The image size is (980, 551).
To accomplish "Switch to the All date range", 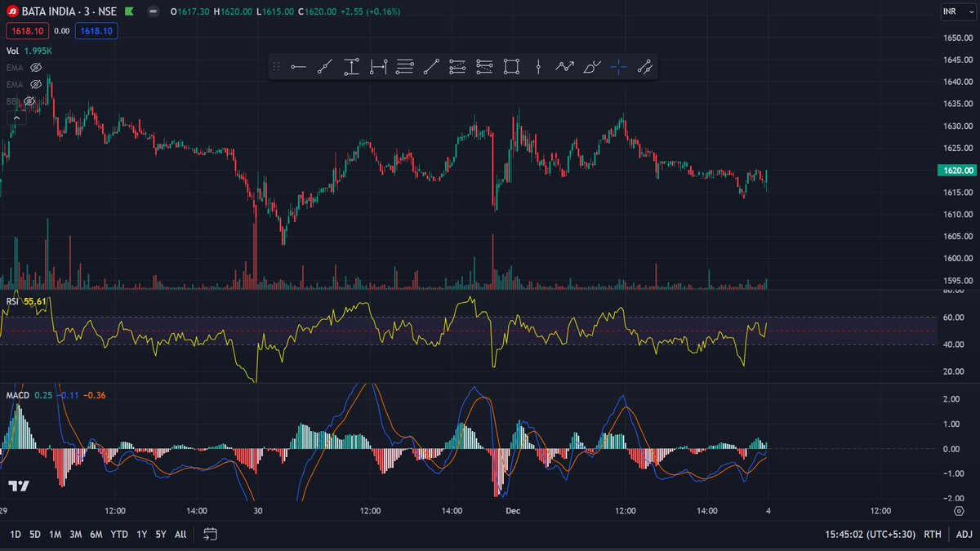I will [180, 535].
